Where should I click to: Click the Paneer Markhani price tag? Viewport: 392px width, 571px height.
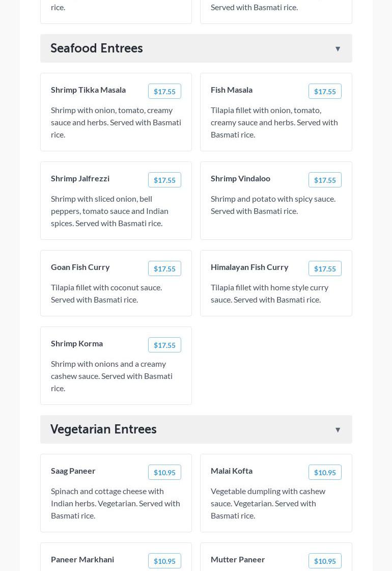[x=164, y=561]
